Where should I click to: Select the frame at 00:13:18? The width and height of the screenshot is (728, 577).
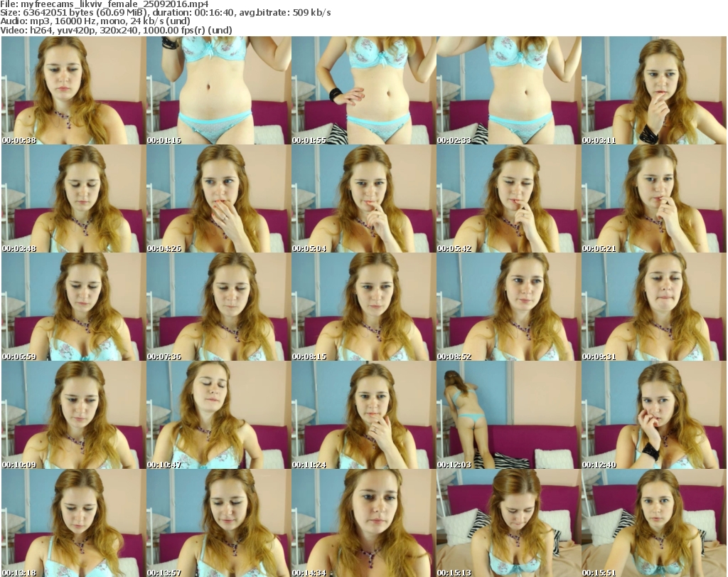[74, 522]
